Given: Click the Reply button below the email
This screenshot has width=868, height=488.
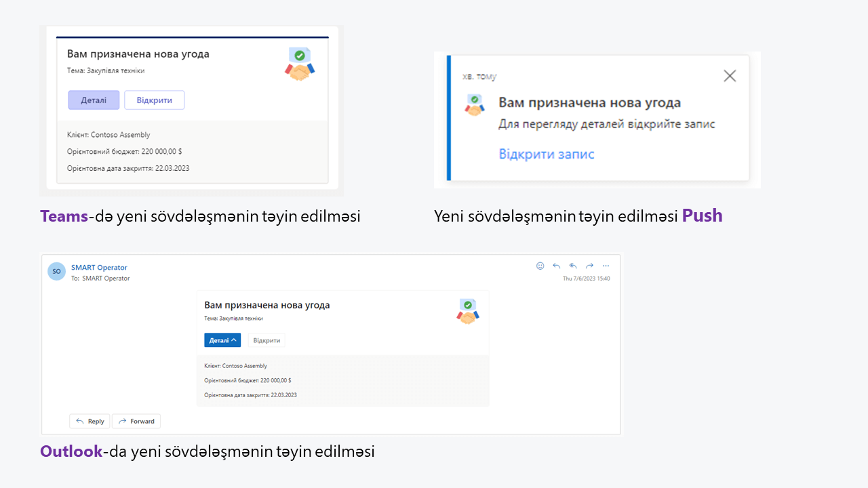Looking at the screenshot, I should tap(90, 421).
